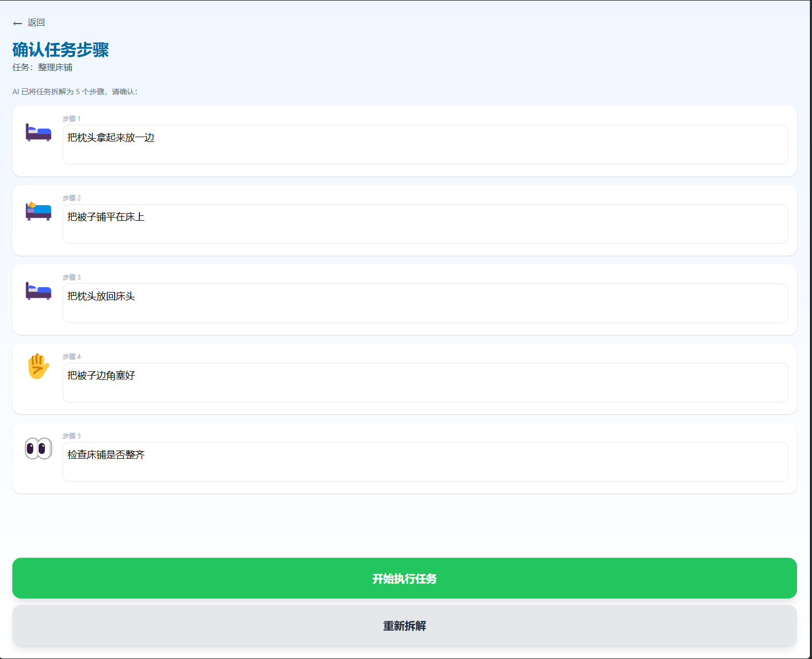Click the 确认任务步骤 page heading
This screenshot has width=812, height=659.
click(61, 50)
